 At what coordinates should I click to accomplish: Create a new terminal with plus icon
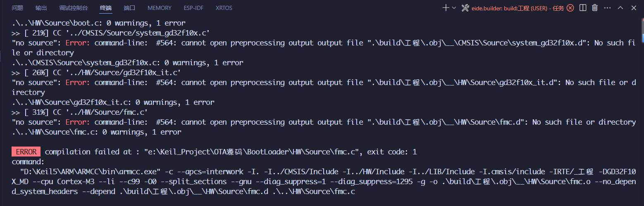(446, 8)
